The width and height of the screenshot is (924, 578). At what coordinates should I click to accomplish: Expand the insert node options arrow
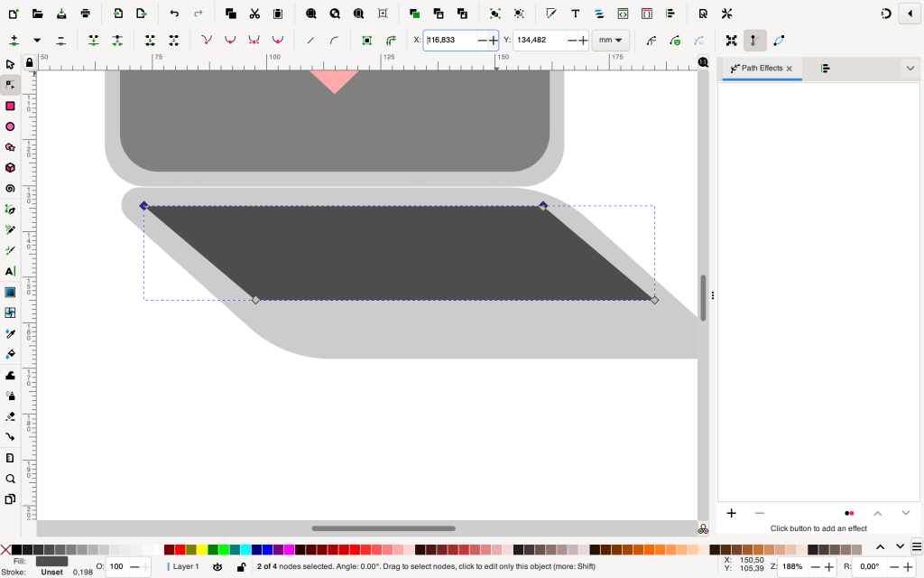(37, 40)
